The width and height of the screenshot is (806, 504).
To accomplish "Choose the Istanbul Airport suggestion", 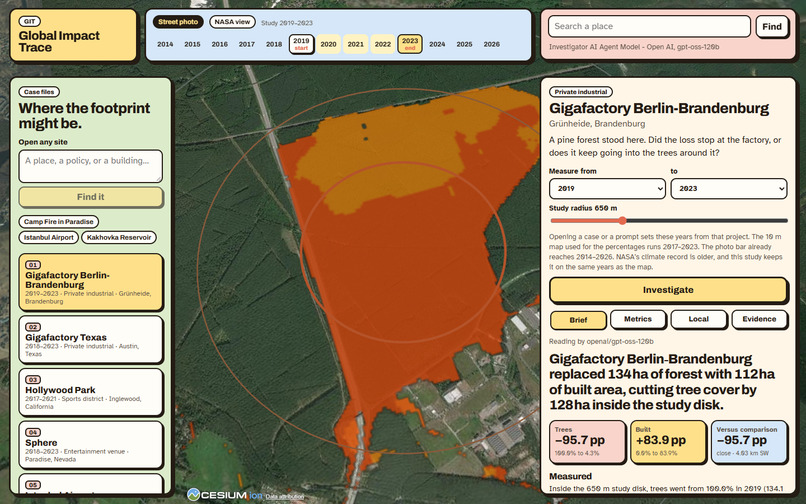I will [49, 238].
